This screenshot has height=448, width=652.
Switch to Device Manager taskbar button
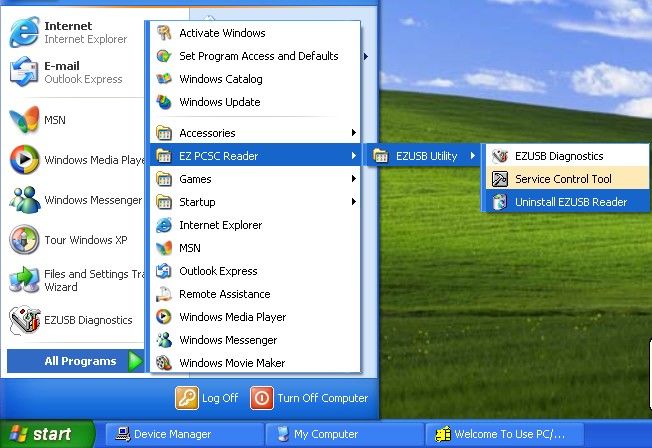(x=185, y=434)
